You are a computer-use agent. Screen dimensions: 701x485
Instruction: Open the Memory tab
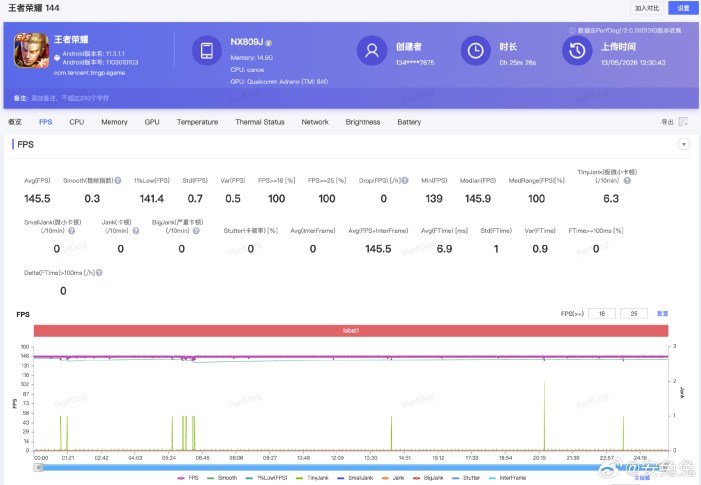point(114,122)
